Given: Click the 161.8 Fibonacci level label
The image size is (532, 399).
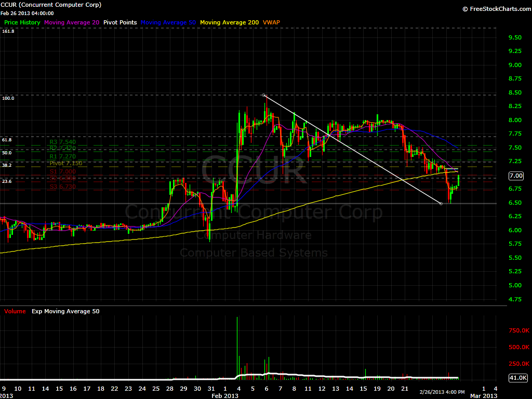Looking at the screenshot, I should (x=8, y=31).
